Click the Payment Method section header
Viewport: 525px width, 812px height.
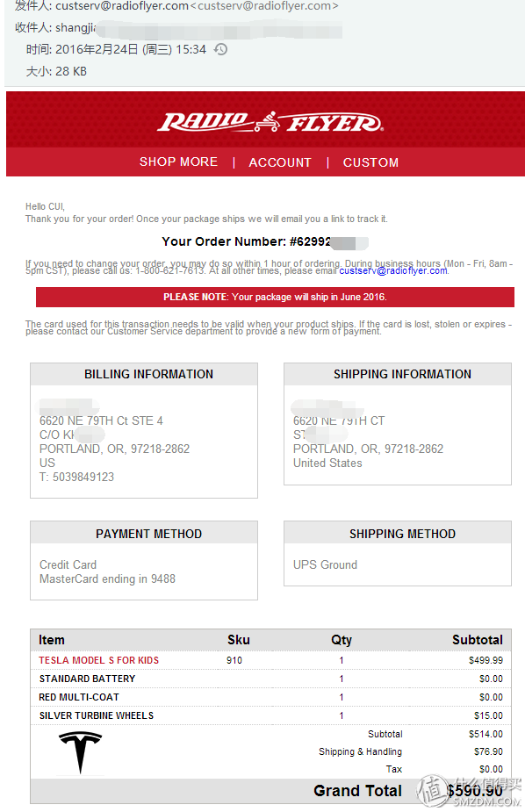pyautogui.click(x=148, y=534)
